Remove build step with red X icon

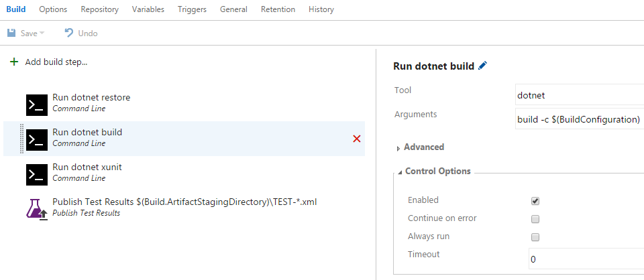(x=356, y=139)
